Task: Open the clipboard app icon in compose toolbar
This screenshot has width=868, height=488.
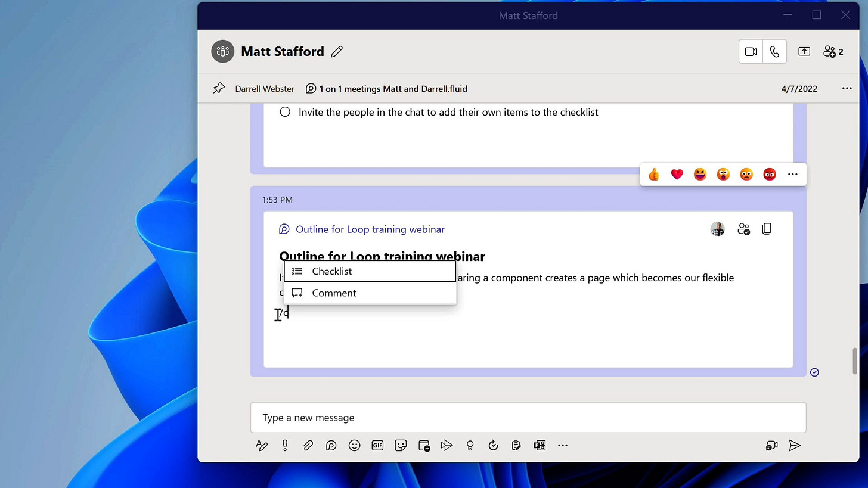Action: point(516,445)
